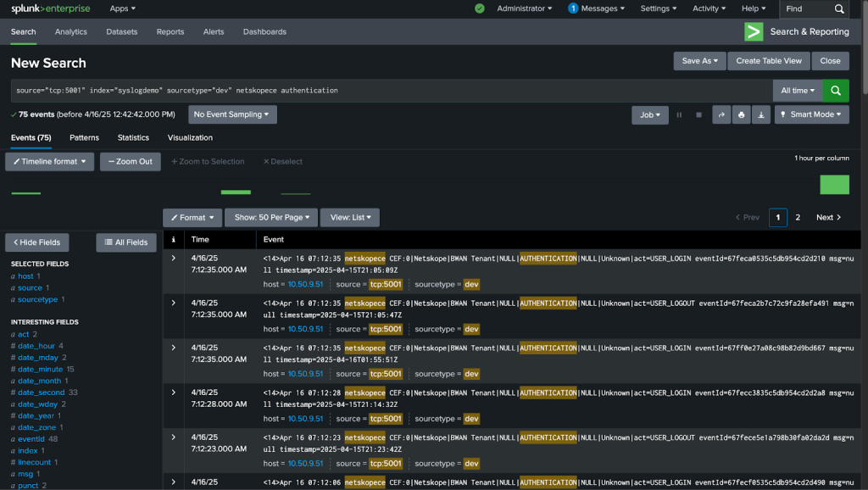This screenshot has height=490, width=868.
Task: Click the date_minute interesting field
Action: pos(41,370)
